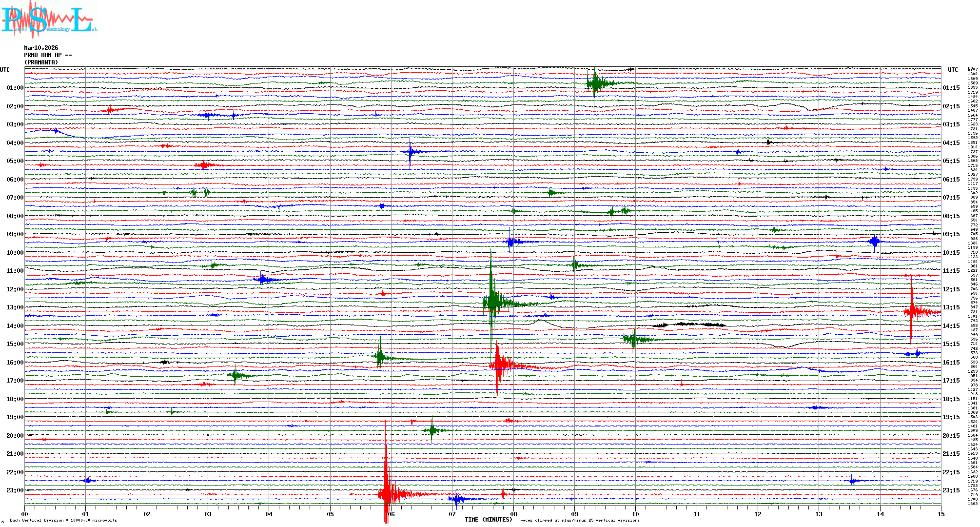Click the green burst on 15:45 trace near minute 6

[380, 357]
